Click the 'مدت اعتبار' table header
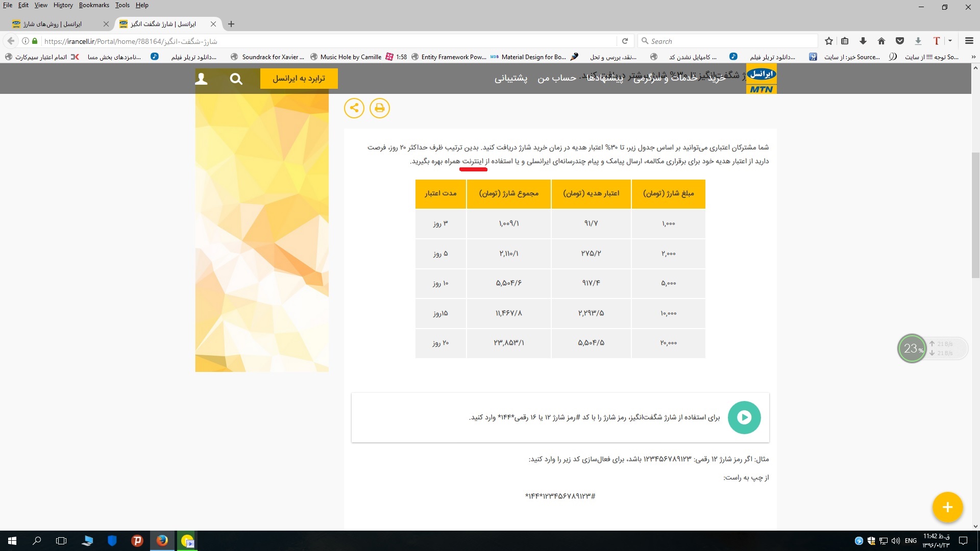980x551 pixels. [440, 194]
